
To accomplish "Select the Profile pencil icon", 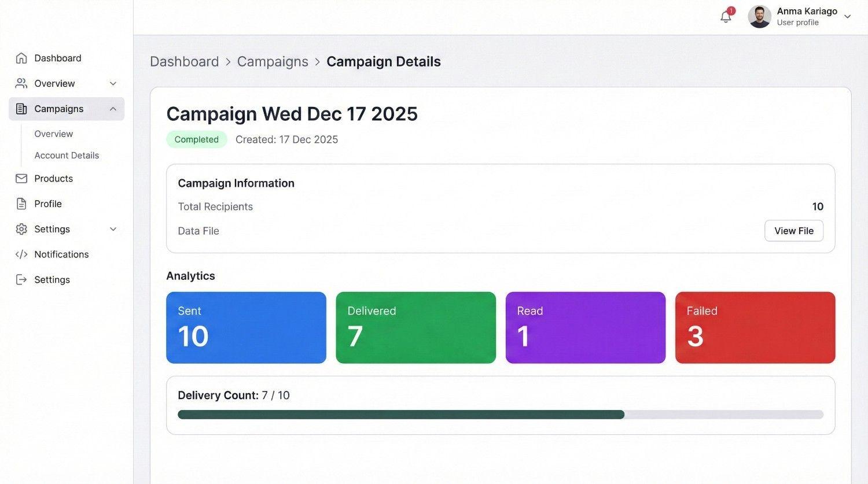I will click(21, 204).
